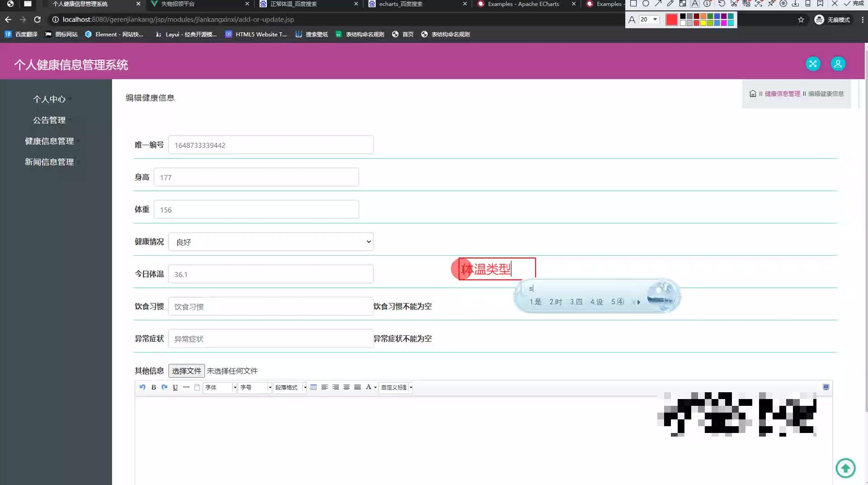868x485 pixels.
Task: Pick the yellow color swatch
Action: (x=703, y=23)
